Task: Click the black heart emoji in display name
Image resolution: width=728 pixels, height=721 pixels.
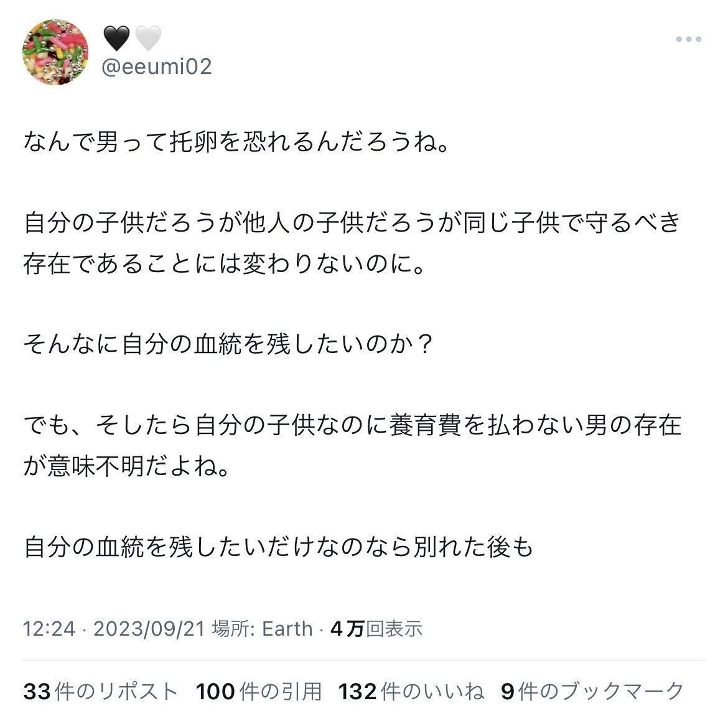Action: click(116, 38)
